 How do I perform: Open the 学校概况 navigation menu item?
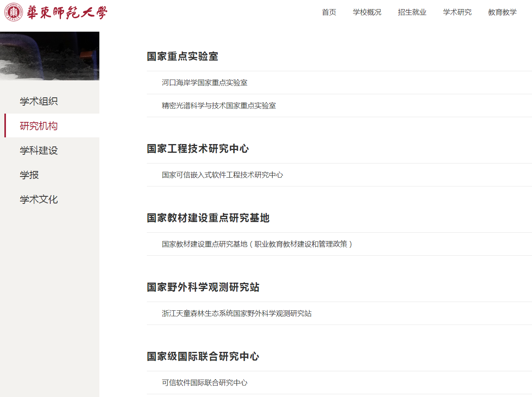[x=367, y=12]
